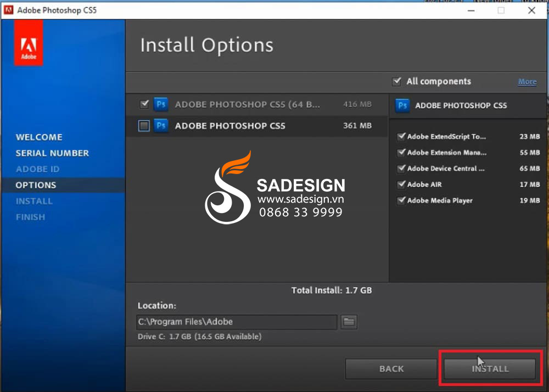
Task: Toggle the All components checkbox
Action: click(x=396, y=82)
